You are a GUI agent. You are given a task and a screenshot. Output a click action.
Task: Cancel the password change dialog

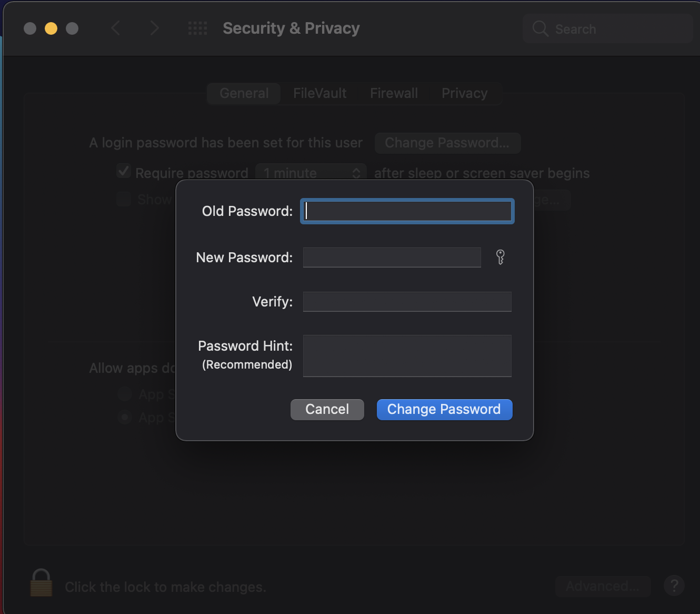coord(327,409)
